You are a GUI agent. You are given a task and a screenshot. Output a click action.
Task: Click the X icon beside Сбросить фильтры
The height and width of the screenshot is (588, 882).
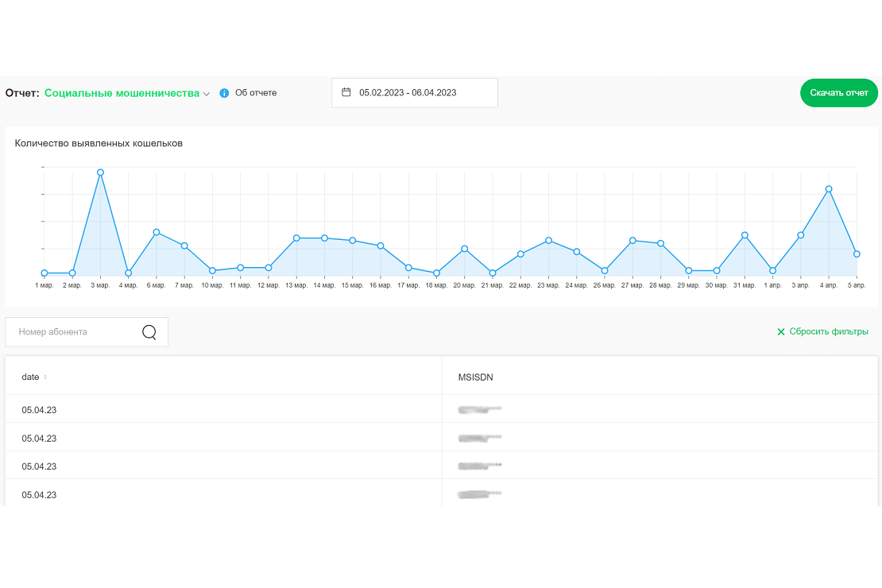[x=780, y=332]
